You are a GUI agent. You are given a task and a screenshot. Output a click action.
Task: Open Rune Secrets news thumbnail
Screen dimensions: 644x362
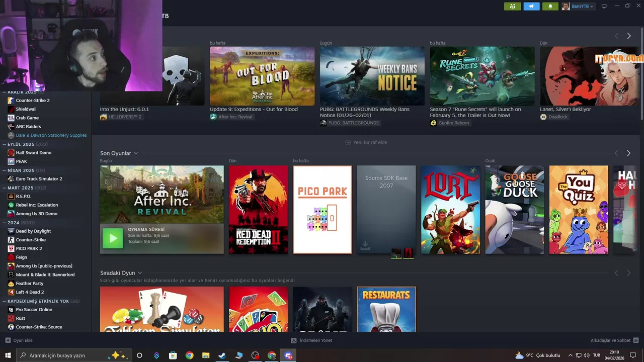tap(482, 76)
